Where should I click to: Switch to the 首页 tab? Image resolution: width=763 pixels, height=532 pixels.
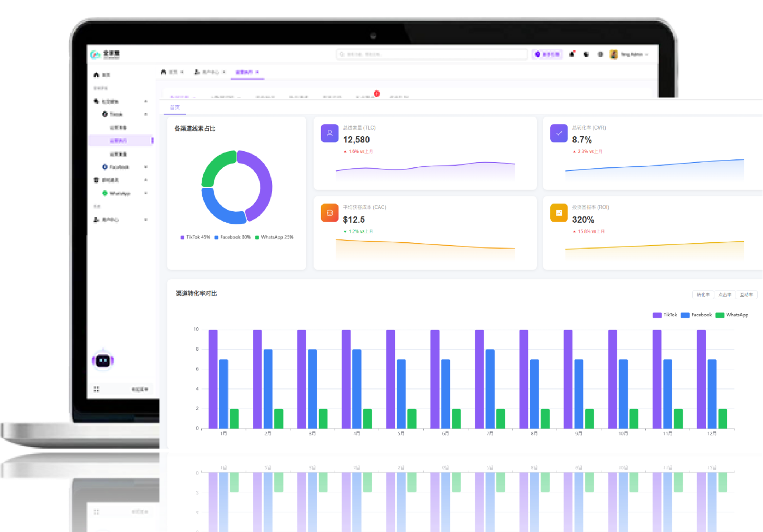click(175, 108)
